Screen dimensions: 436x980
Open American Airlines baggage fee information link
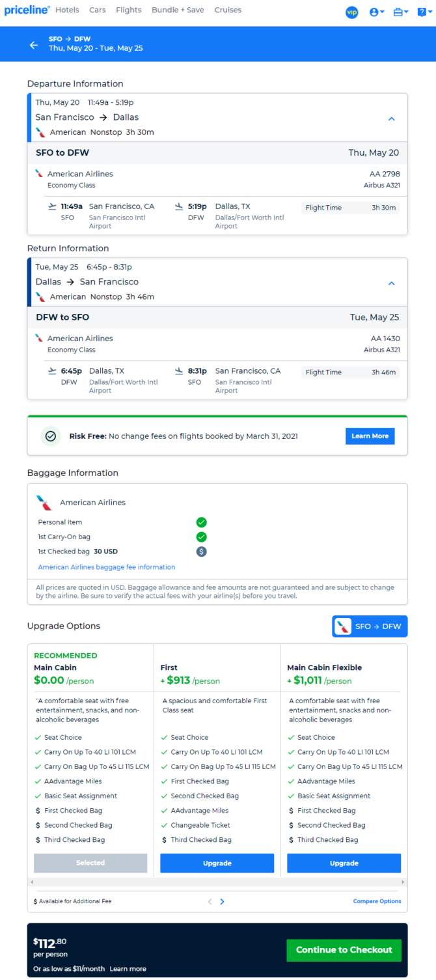coord(107,567)
